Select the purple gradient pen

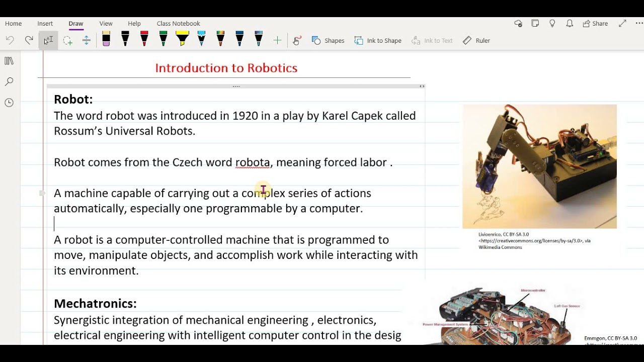point(259,39)
